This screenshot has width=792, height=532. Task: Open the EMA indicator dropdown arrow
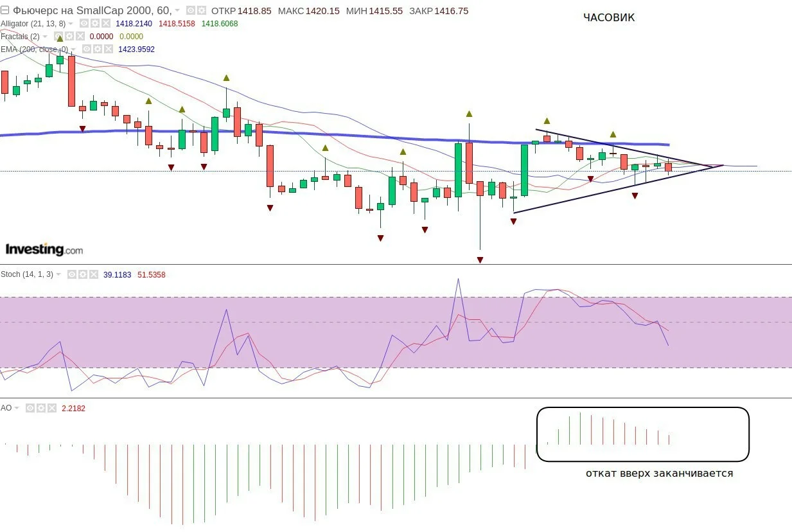click(74, 50)
